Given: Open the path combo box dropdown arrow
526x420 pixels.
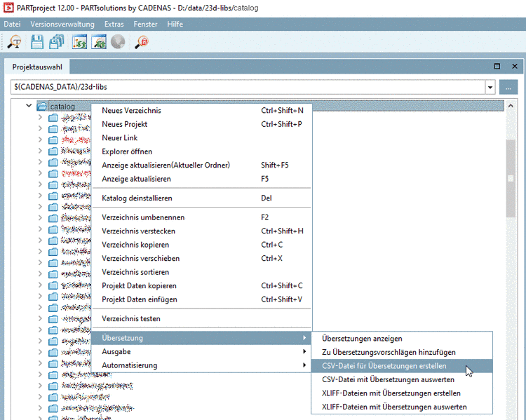Looking at the screenshot, I should tap(490, 87).
